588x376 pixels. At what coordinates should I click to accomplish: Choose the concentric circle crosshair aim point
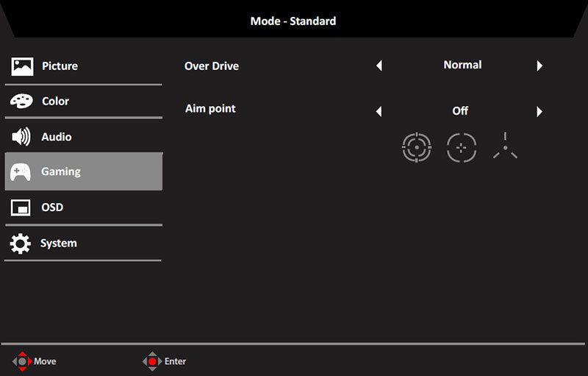click(417, 147)
